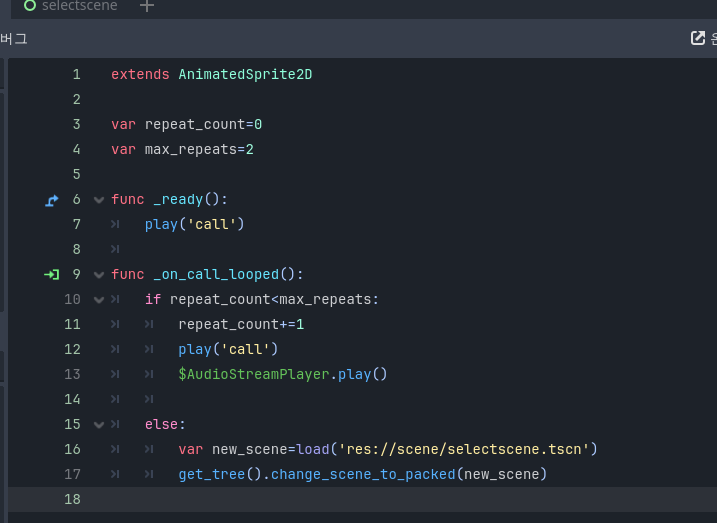The width and height of the screenshot is (717, 523).
Task: Click line number 13 in gutter
Action: tap(72, 374)
